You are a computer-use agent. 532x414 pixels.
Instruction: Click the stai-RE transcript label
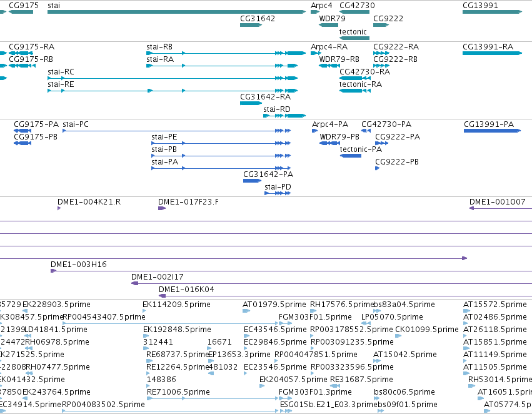click(x=61, y=84)
